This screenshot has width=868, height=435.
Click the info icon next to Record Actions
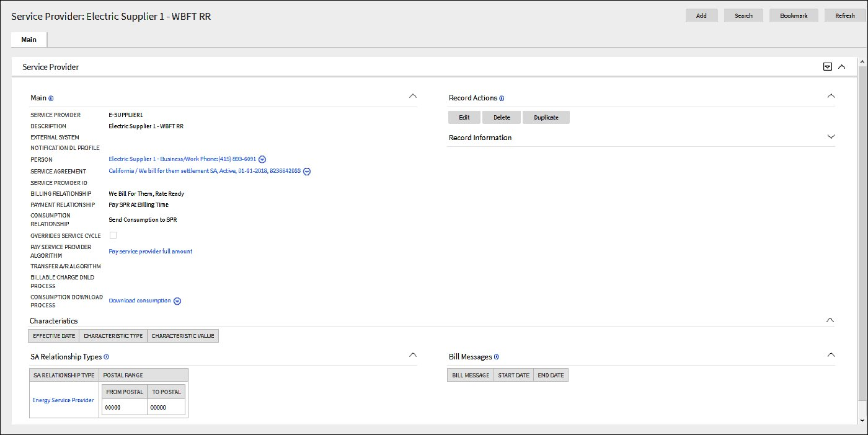pyautogui.click(x=501, y=98)
